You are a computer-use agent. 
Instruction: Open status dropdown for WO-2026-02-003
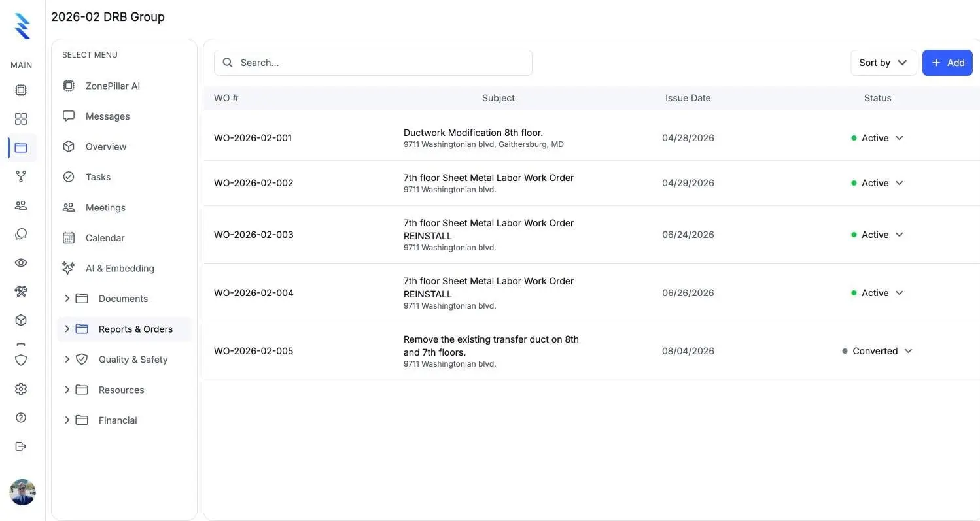(877, 235)
